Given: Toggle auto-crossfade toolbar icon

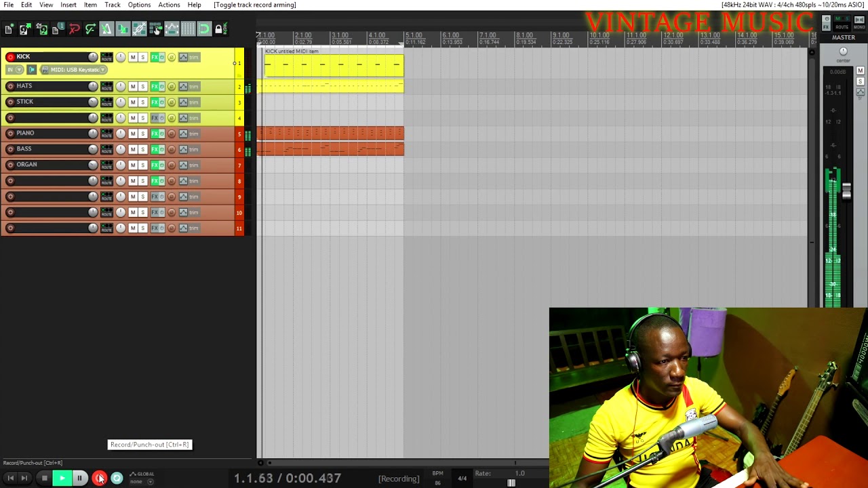Looking at the screenshot, I should tap(123, 29).
